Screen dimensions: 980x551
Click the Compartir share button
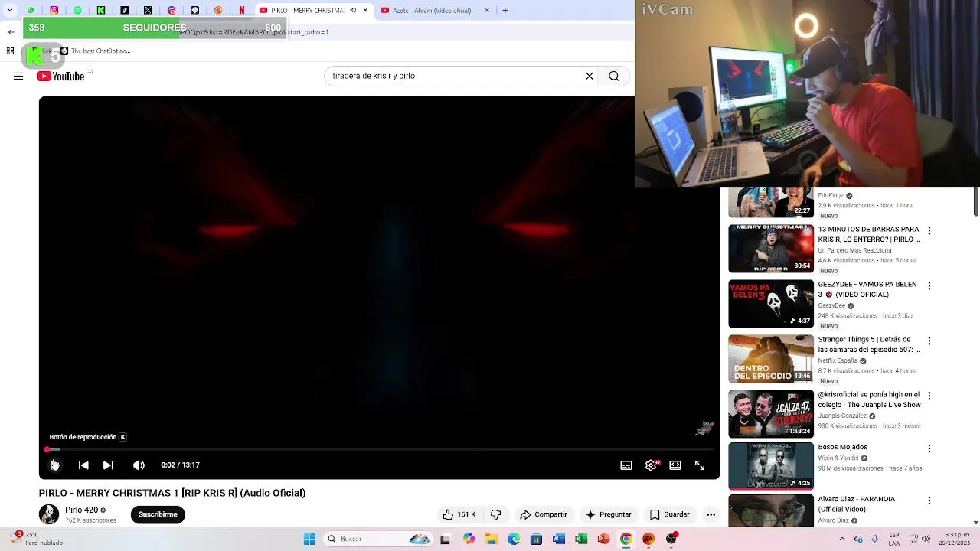(543, 514)
